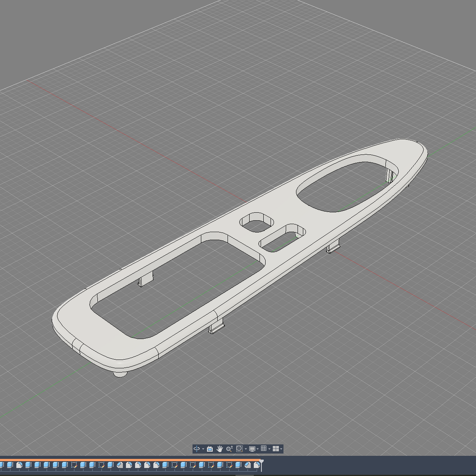Viewport: 476px width, 476px height.
Task: Select the last sketch feature in the timeline
Action: tap(229, 465)
